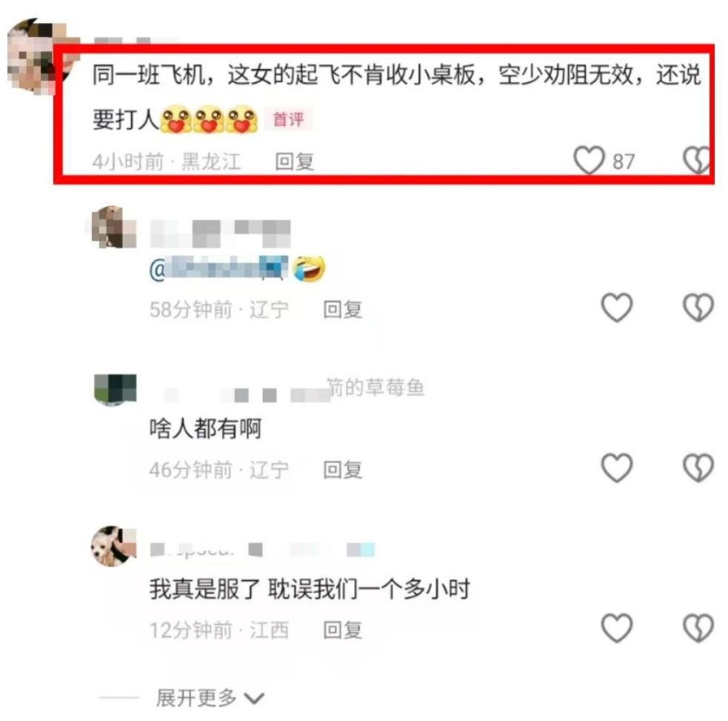Reply to the 4小时前 黑龙江 comment
This screenshot has height=721, width=728.
(294, 162)
